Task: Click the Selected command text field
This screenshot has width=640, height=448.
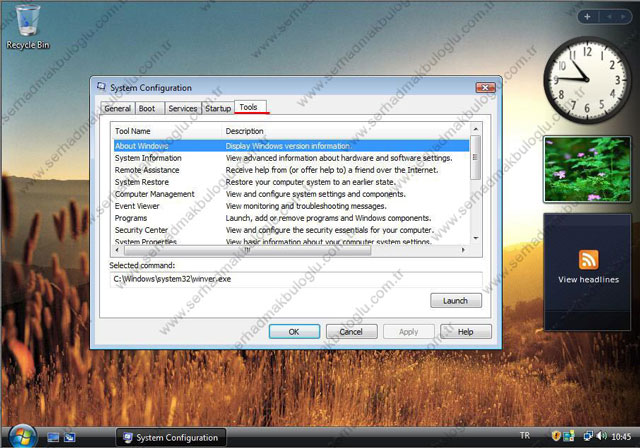Action: (x=296, y=279)
